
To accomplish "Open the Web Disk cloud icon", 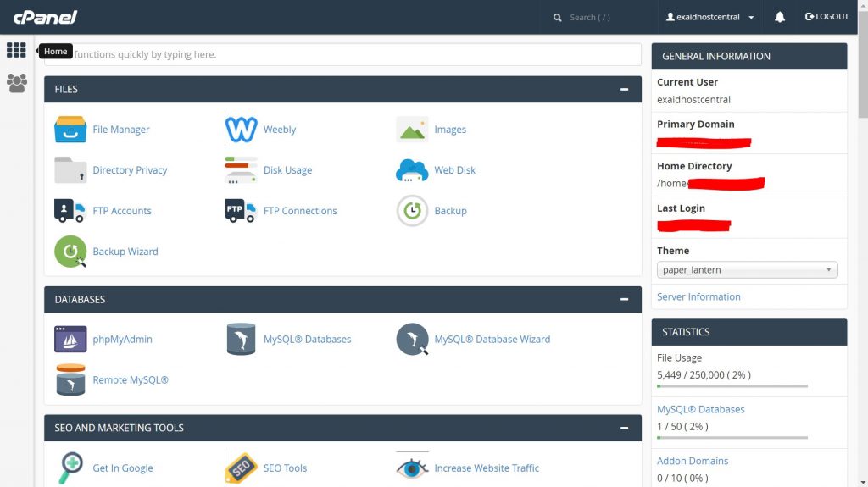I will point(412,170).
